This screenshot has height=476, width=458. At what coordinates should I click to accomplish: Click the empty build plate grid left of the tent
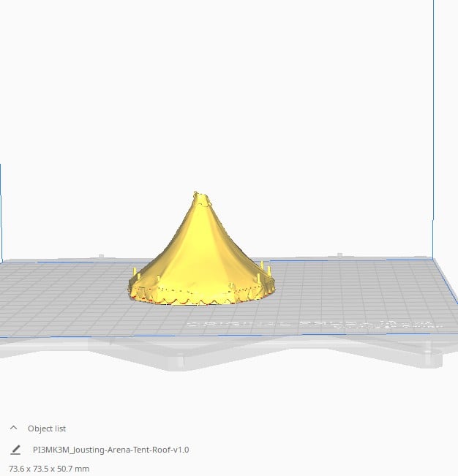(66, 292)
